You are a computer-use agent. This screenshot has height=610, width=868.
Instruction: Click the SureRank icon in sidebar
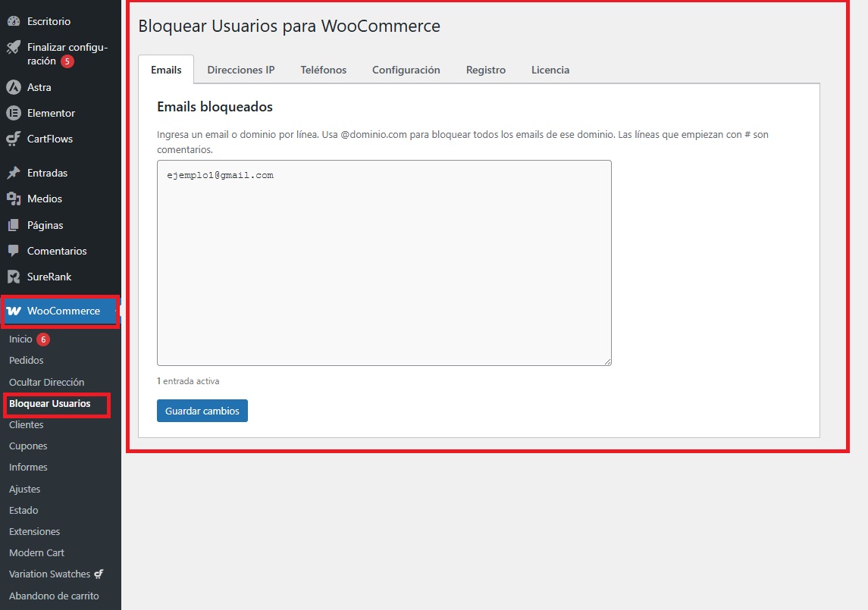[x=13, y=277]
